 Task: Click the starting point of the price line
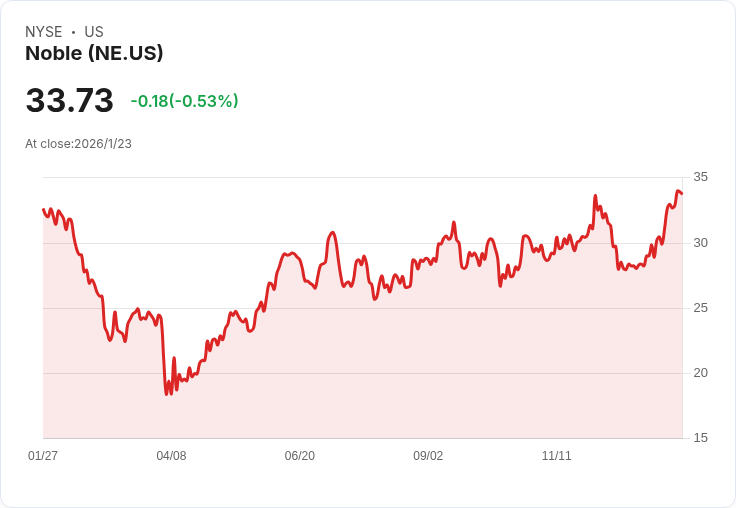coord(43,209)
